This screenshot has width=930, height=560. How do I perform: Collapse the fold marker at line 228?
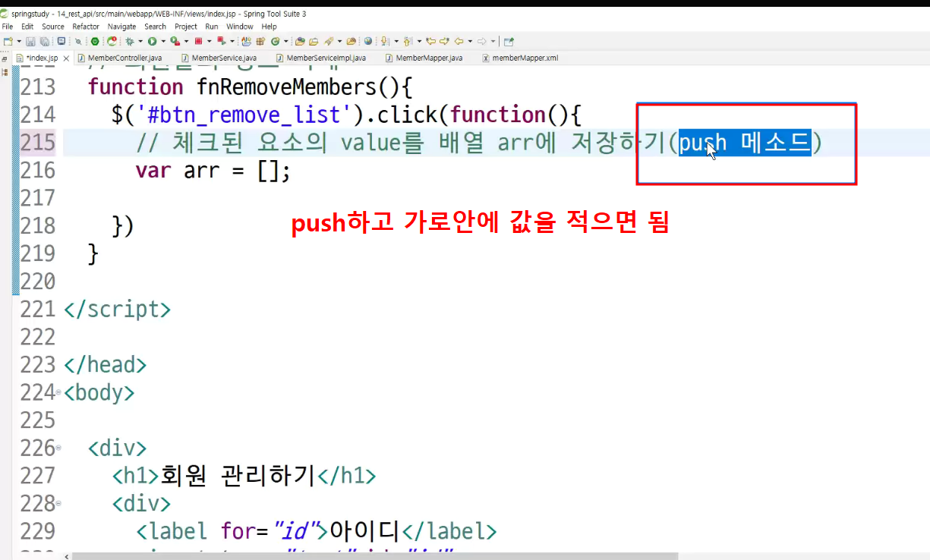point(58,503)
